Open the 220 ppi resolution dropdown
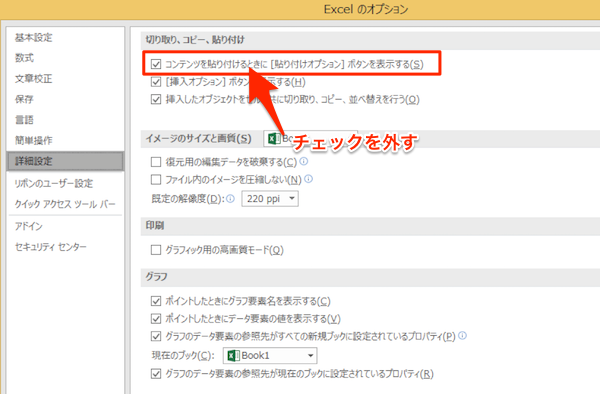This screenshot has width=600, height=394. (270, 199)
